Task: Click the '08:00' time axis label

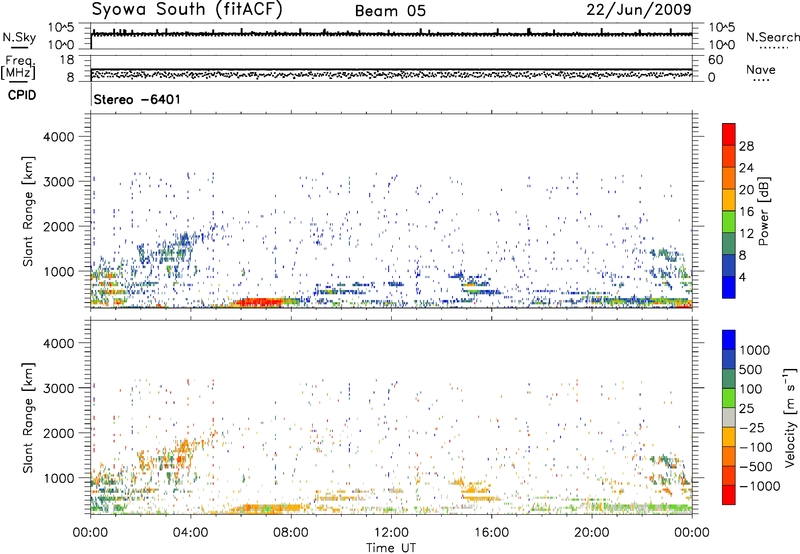Action: (291, 533)
